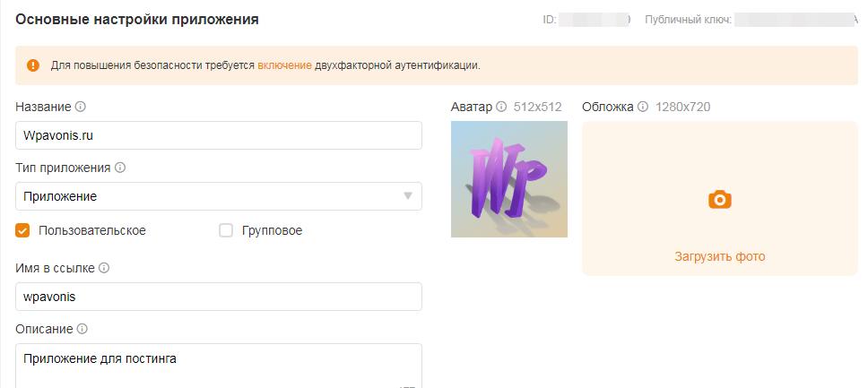Click the orange camera icon in cover area

[720, 199]
